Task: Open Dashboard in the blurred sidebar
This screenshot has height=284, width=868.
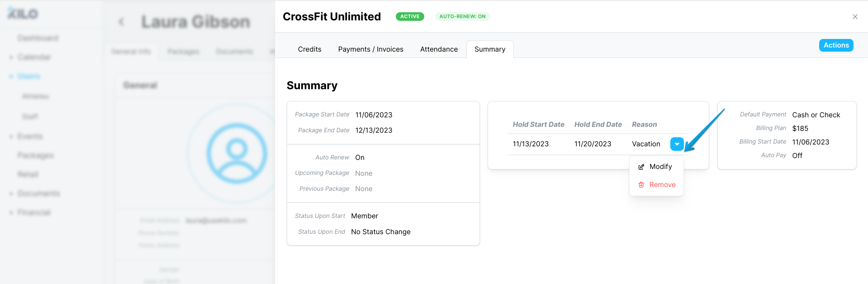Action: click(x=38, y=38)
